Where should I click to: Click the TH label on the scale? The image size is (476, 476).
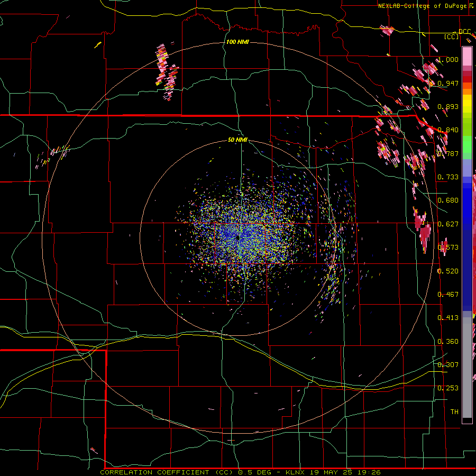tap(454, 412)
